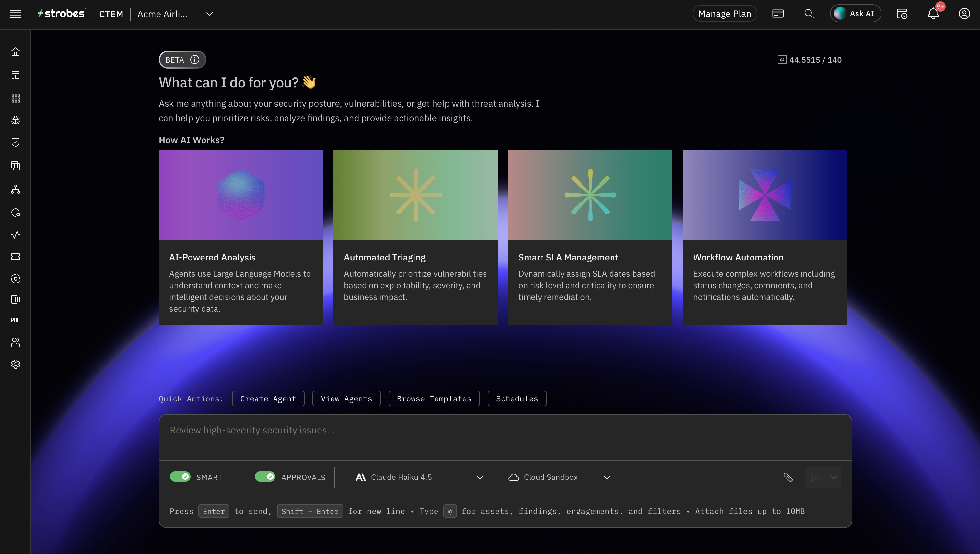Open search from the magnifier icon

tap(809, 13)
